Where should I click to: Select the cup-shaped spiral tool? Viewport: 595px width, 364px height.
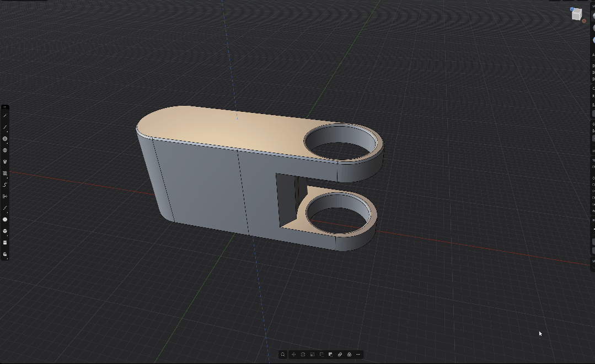point(5,162)
